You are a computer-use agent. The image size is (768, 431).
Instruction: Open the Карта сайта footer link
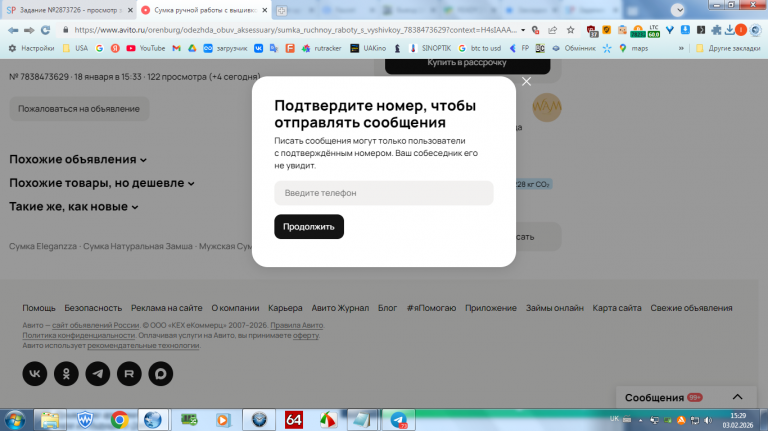(617, 308)
